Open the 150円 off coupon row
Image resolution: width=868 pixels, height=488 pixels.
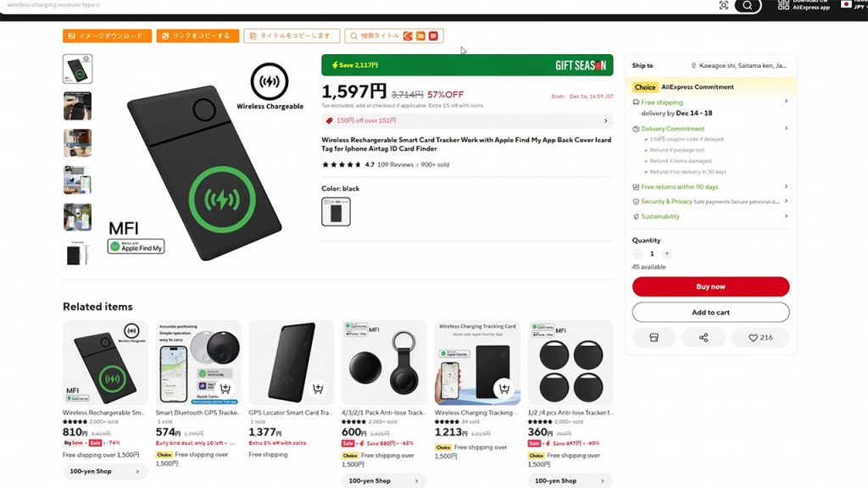(467, 121)
